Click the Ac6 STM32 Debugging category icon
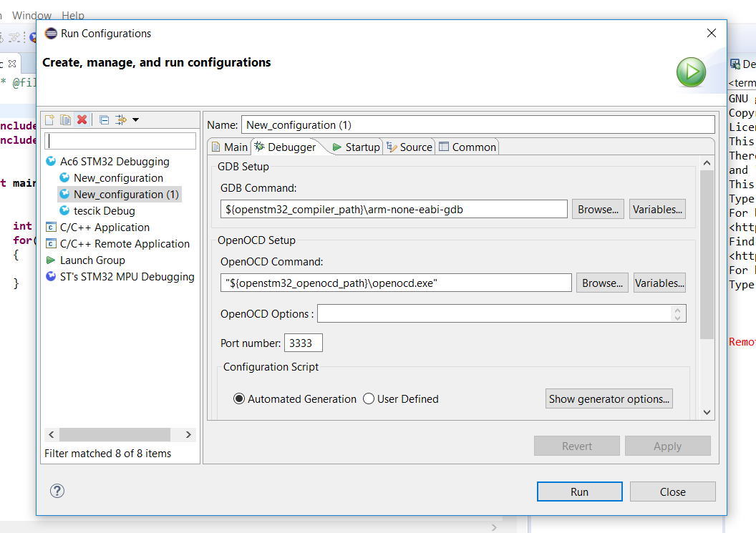 [x=51, y=161]
